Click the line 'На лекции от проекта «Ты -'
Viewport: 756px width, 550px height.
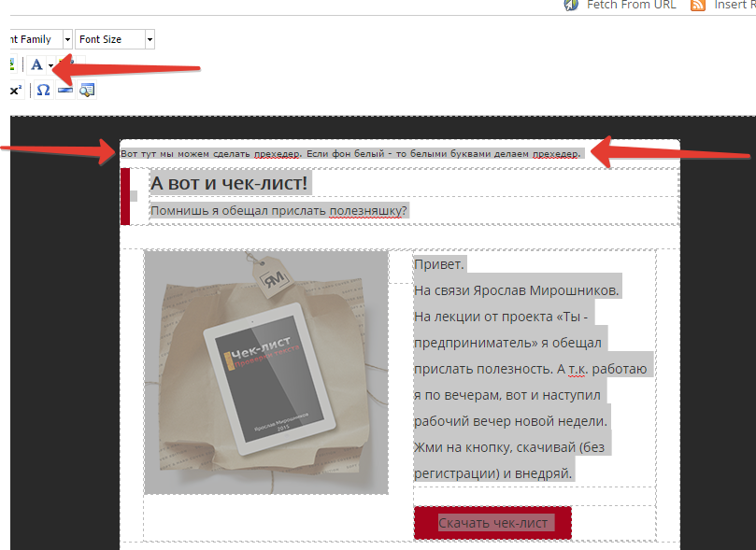501,317
